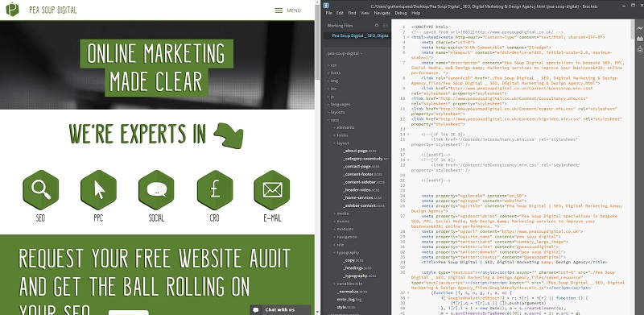The width and height of the screenshot is (644, 315).
Task: Click the green arrow beside We're Experts In
Action: [229, 135]
